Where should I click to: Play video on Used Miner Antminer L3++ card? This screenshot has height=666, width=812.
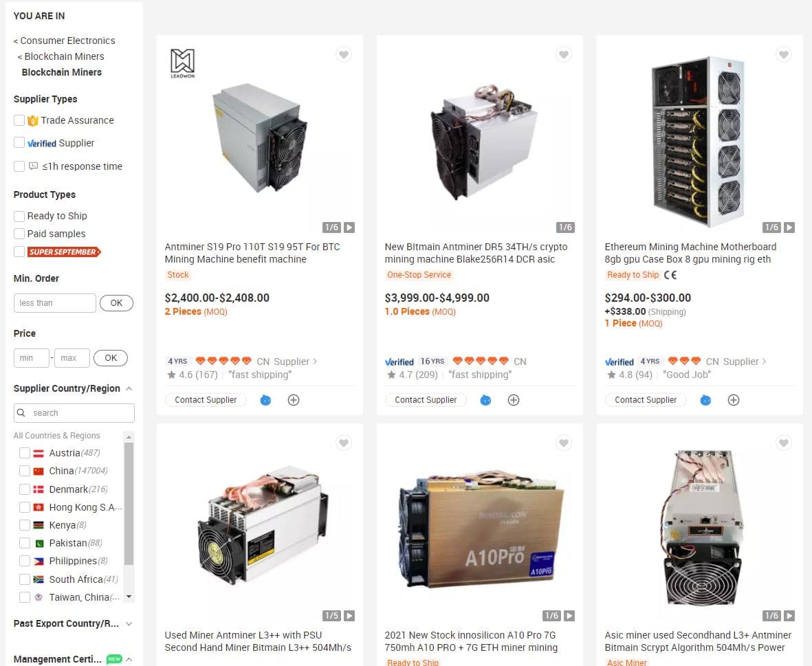[x=349, y=616]
